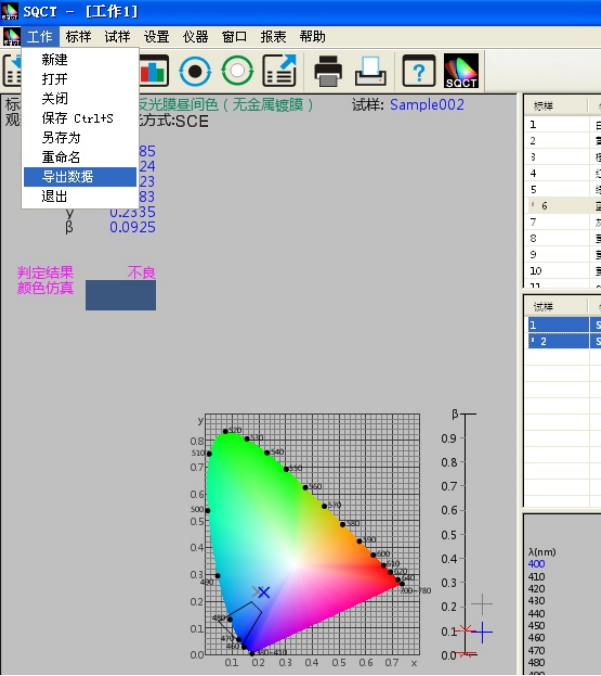Click the help question mark icon
The width and height of the screenshot is (601, 676).
pos(419,71)
